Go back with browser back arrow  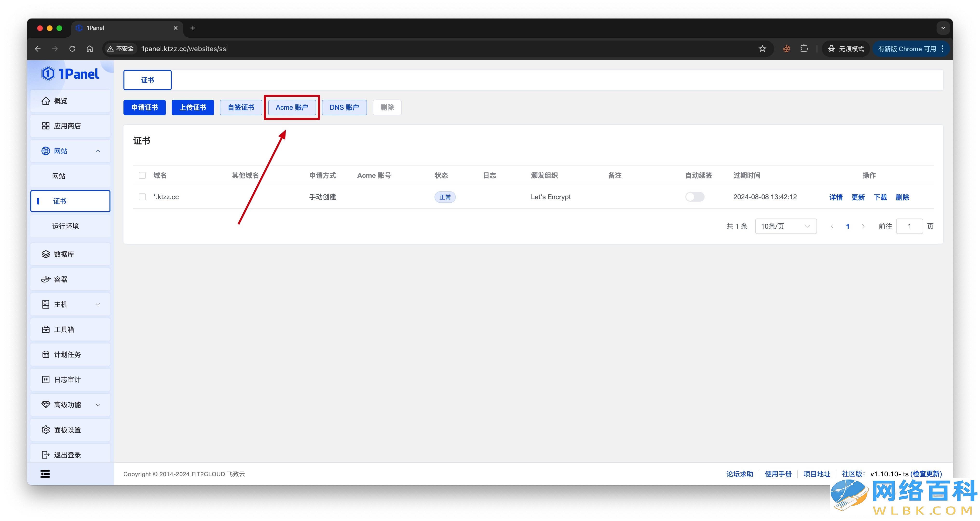[x=38, y=49]
